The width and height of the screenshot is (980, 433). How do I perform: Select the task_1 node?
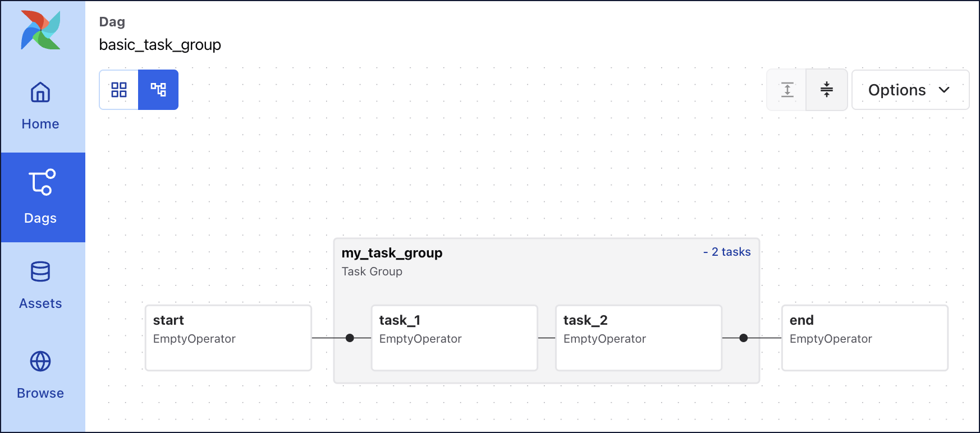(454, 338)
